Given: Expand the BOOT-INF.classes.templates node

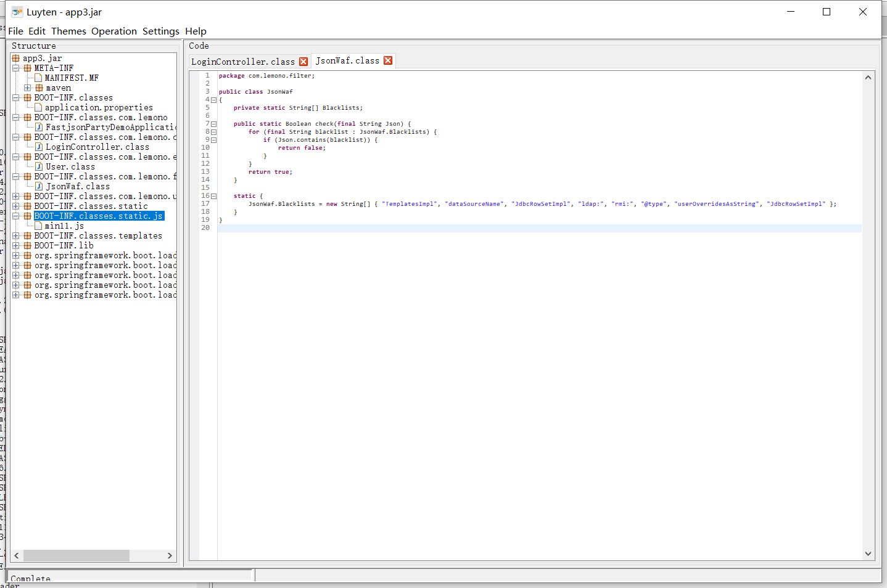Looking at the screenshot, I should 16,235.
